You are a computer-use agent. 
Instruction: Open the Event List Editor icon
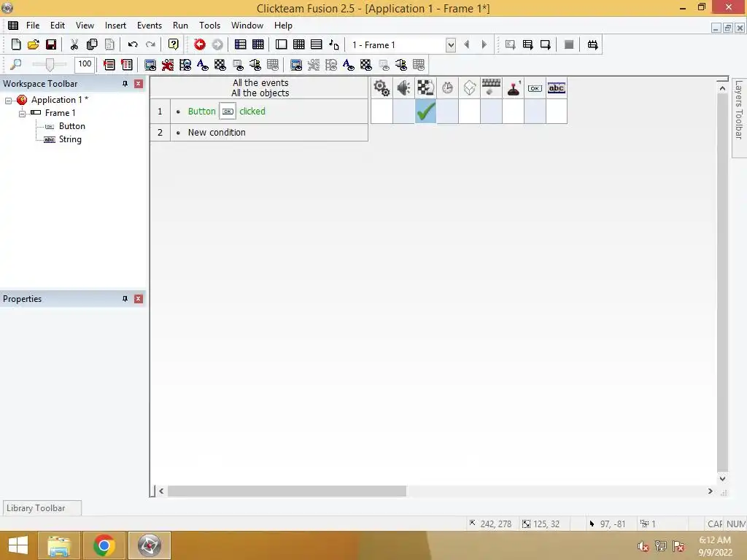(317, 44)
